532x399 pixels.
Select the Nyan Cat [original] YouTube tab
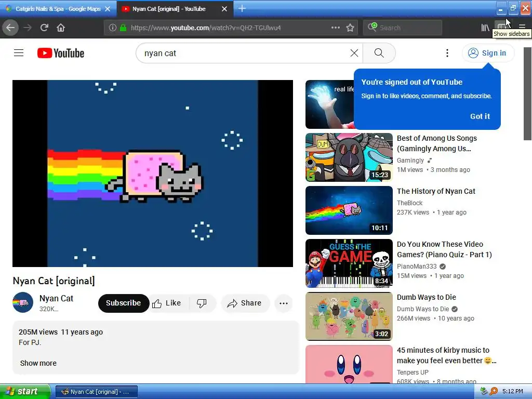(x=175, y=9)
